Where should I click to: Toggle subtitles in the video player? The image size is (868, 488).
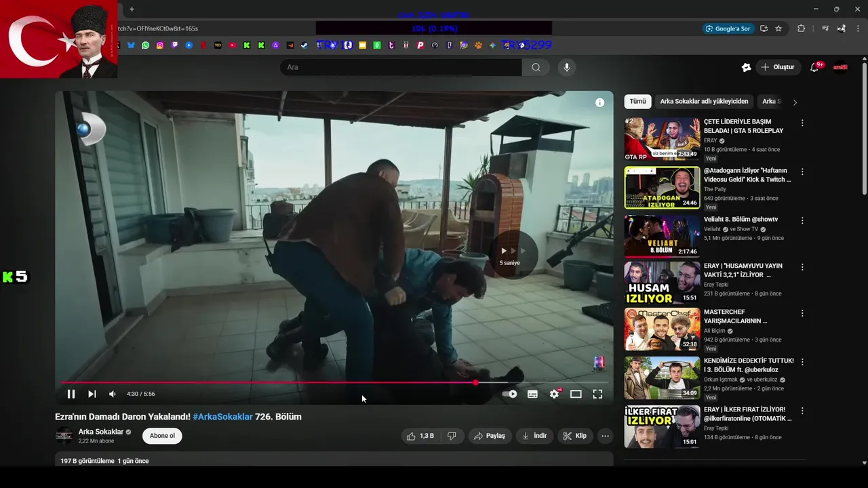[532, 394]
